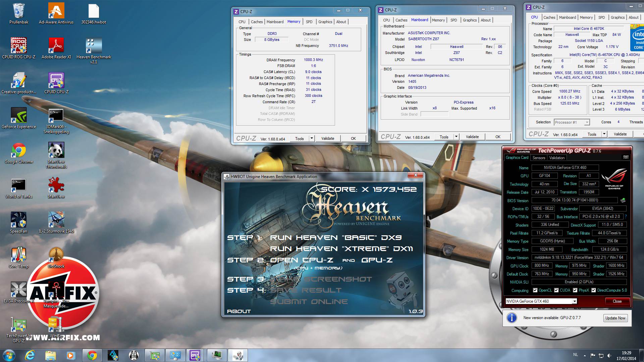Expand the Tools dropdown arrow in the Memory CPU-Z window
644x362 pixels.
[312, 138]
